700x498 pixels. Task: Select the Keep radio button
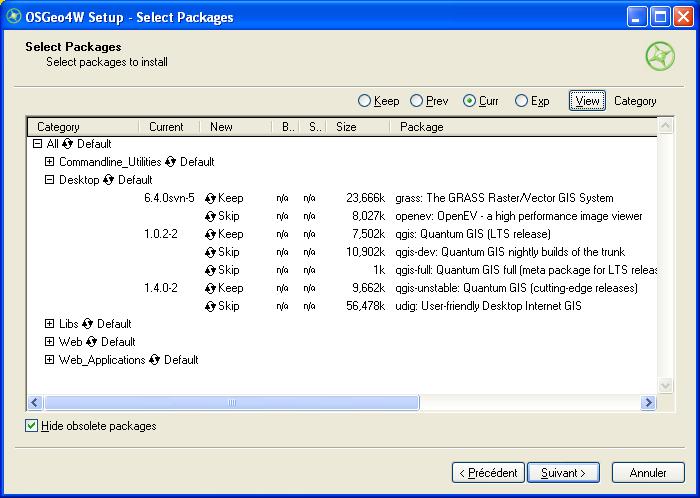click(365, 101)
